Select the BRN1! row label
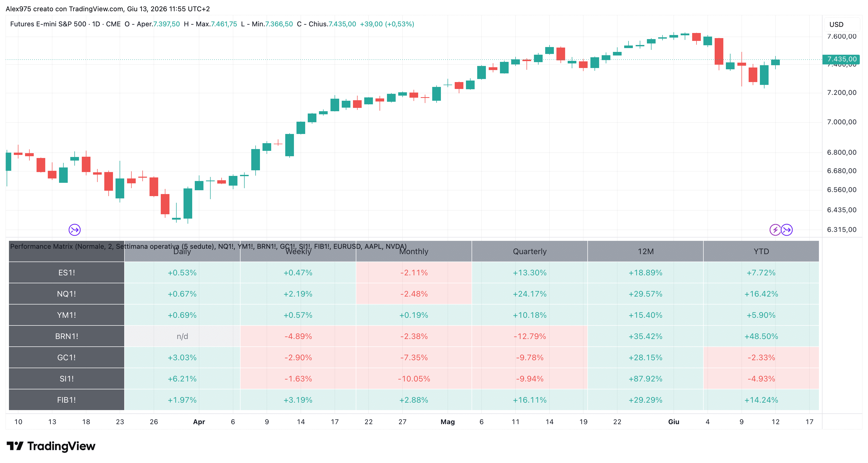 pos(66,336)
